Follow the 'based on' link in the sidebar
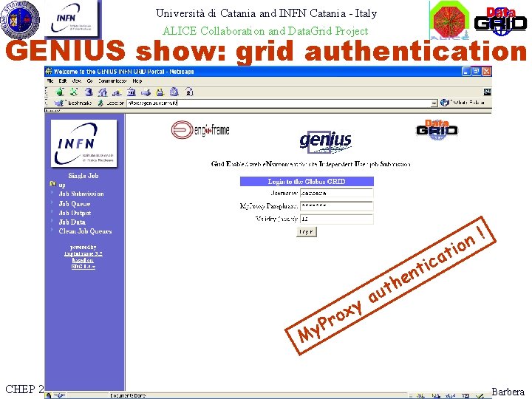The height and width of the screenshot is (399, 532). pyautogui.click(x=83, y=260)
